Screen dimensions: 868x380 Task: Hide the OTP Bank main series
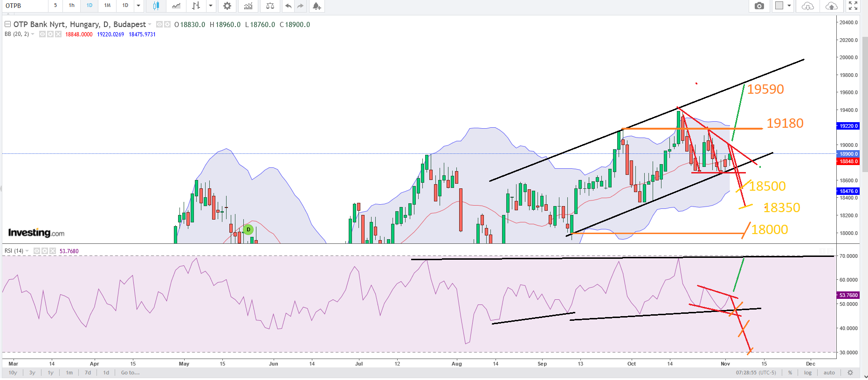click(159, 24)
